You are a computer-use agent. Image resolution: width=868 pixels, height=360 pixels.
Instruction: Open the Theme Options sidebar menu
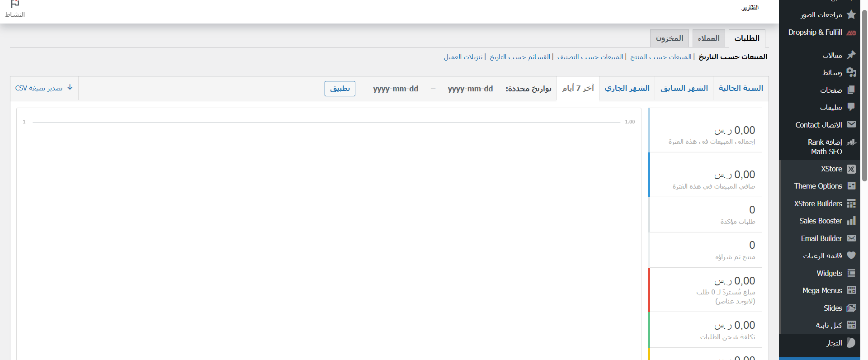point(820,186)
